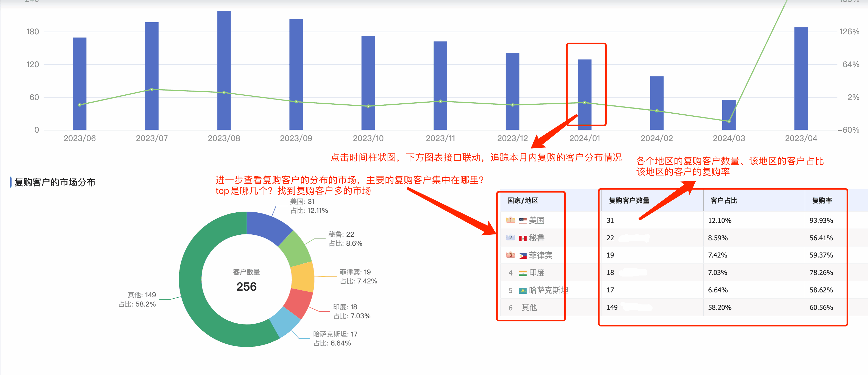Click 美国 in the table

click(536, 221)
